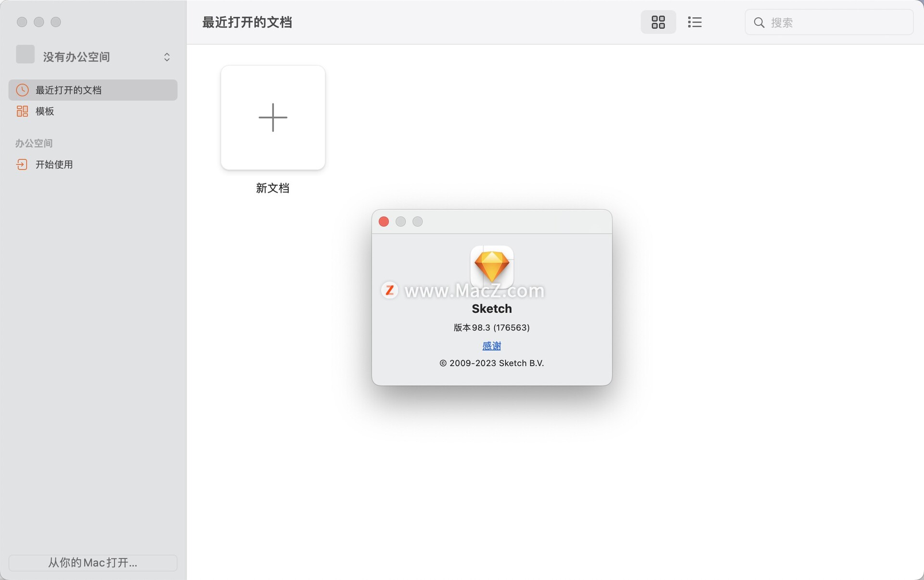Click the Sketch app icon in about dialog
The height and width of the screenshot is (580, 924).
(492, 266)
